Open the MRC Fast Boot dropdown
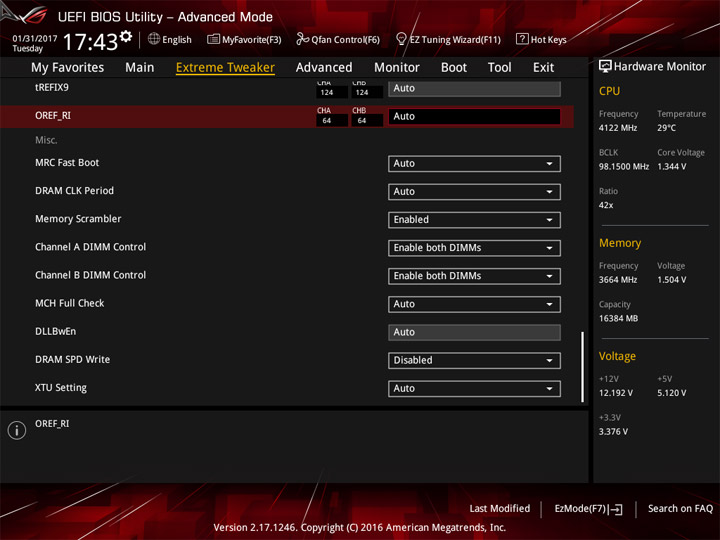Viewport: 720px width, 540px height. point(474,163)
